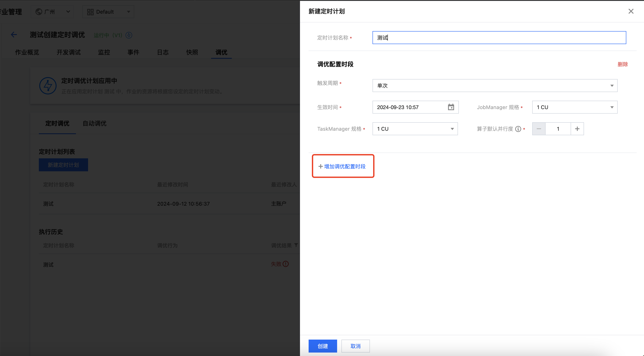Open the 广州 region selector

pos(52,12)
